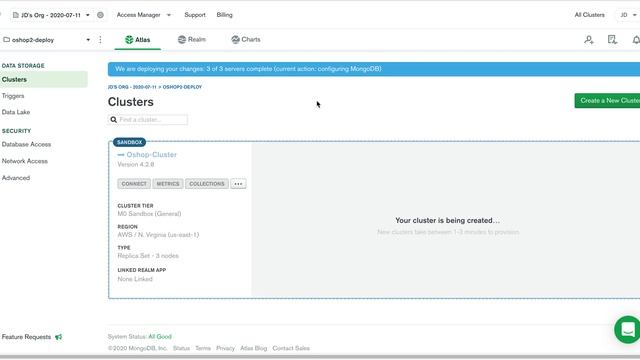
Task: Switch project using oshop2-deploy dropdown
Action: [x=47, y=40]
